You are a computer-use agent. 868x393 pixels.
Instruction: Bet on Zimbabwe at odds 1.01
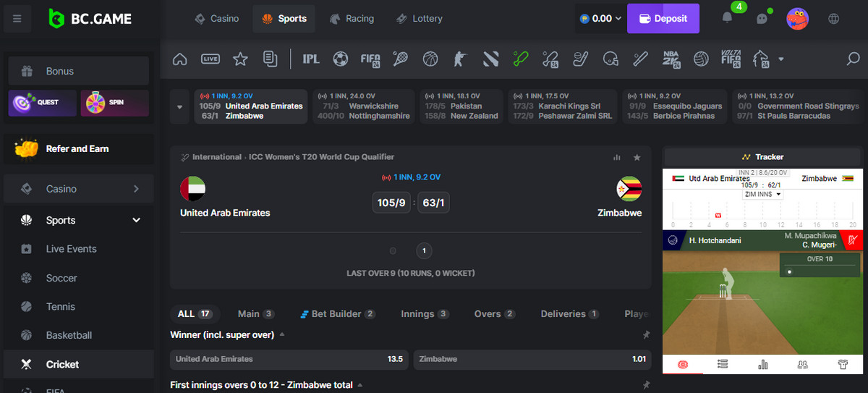coord(532,359)
